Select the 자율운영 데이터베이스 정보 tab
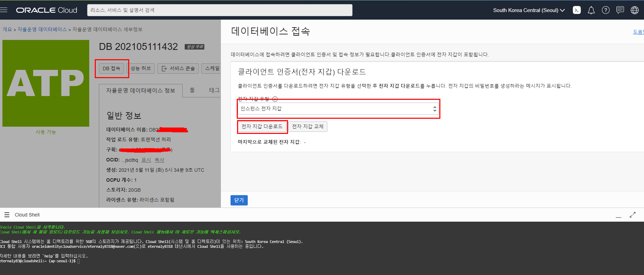This screenshot has width=644, height=275. [141, 91]
